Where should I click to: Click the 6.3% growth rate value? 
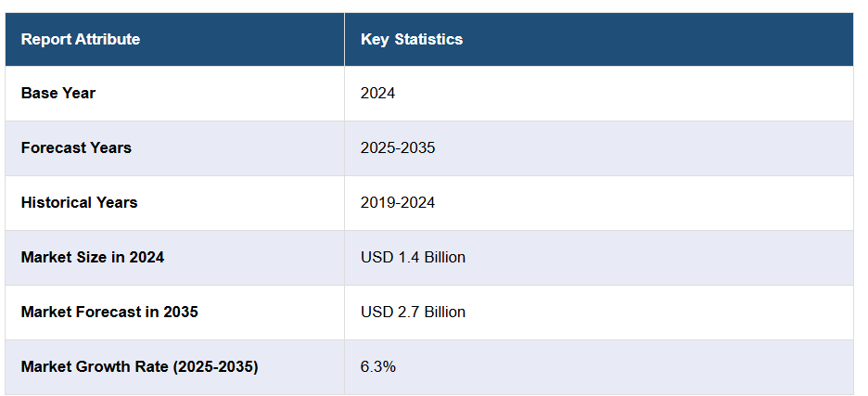pyautogui.click(x=378, y=366)
